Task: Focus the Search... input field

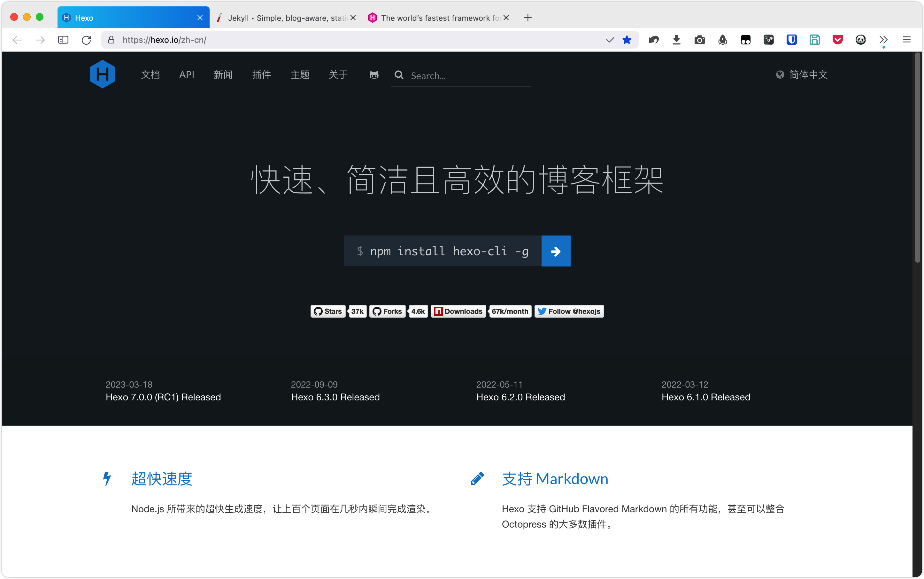Action: coord(469,76)
